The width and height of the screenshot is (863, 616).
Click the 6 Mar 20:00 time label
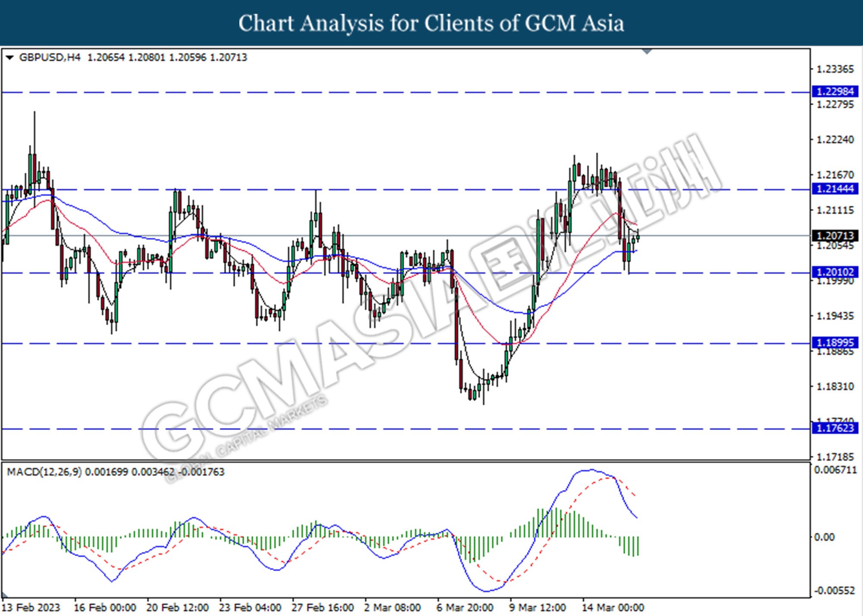(x=465, y=607)
